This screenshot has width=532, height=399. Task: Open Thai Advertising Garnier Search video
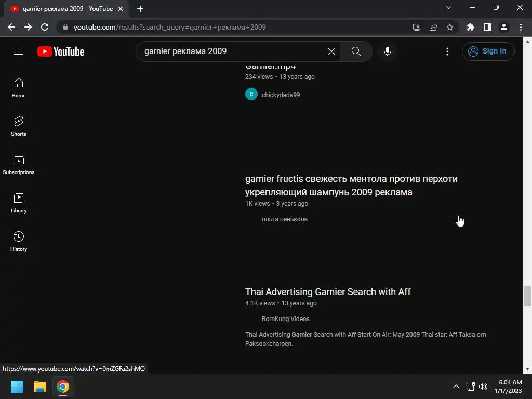[x=328, y=292]
